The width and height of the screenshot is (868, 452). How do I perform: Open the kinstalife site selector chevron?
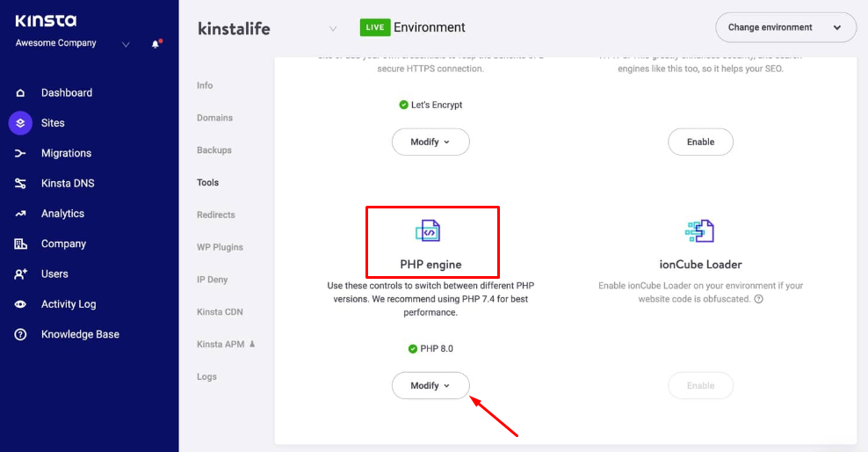click(333, 28)
